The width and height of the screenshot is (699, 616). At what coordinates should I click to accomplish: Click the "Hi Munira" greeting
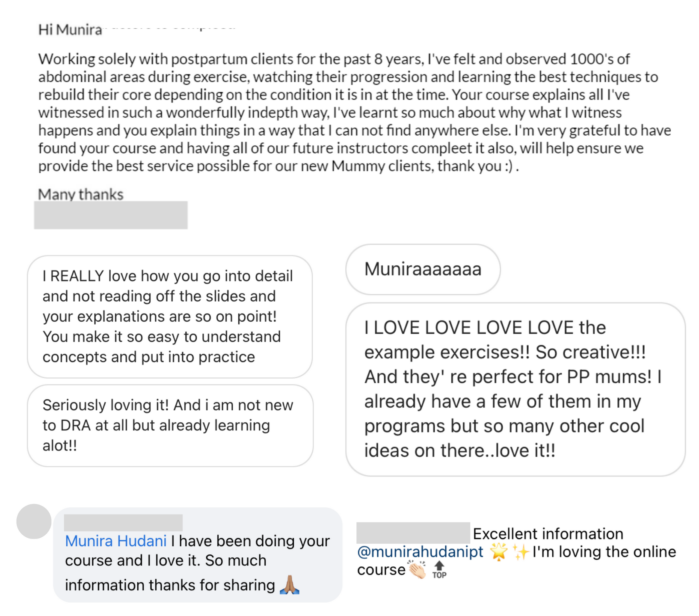70,30
